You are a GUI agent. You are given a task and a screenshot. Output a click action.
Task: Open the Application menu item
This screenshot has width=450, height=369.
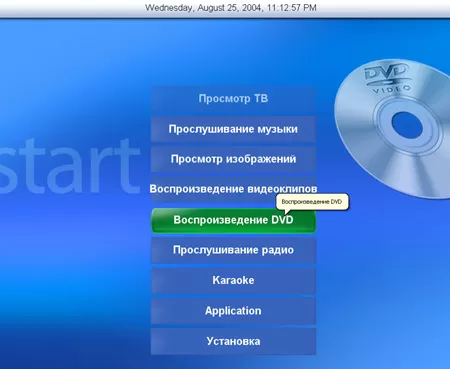click(233, 311)
